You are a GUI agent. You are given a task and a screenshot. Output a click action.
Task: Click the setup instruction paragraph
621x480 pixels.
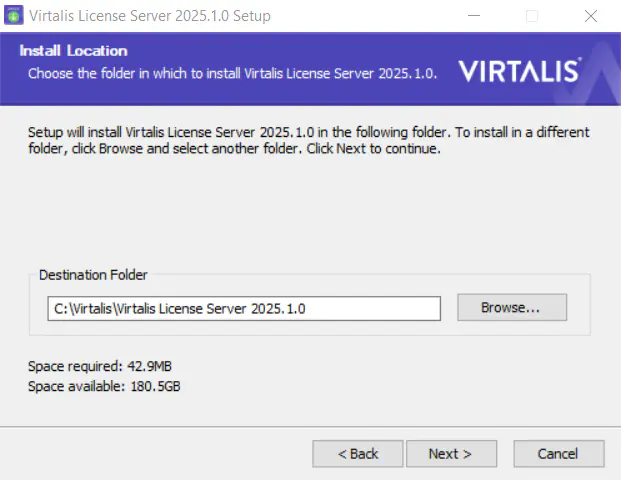coord(309,140)
